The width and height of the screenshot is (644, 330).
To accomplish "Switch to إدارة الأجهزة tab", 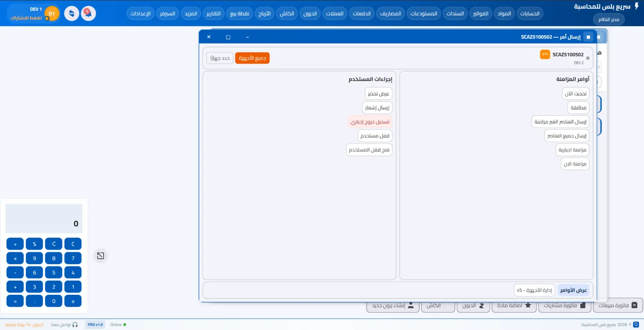I will (535, 290).
